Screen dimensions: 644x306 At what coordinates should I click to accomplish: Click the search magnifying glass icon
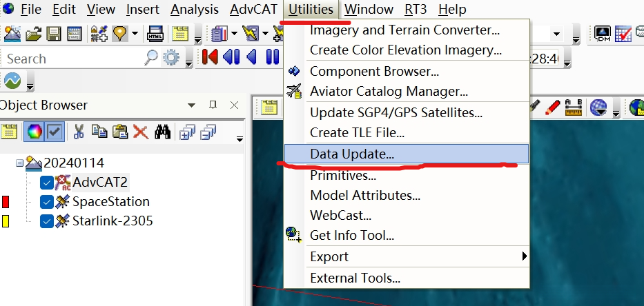pos(151,58)
